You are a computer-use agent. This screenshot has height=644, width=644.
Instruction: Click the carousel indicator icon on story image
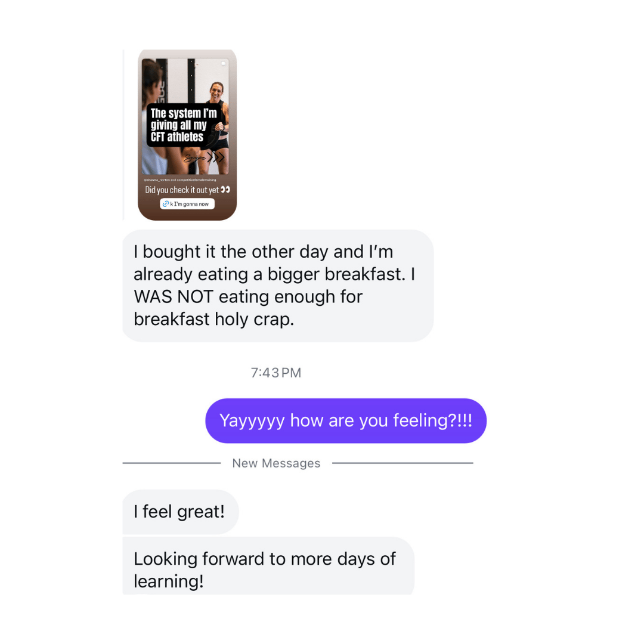click(x=224, y=64)
